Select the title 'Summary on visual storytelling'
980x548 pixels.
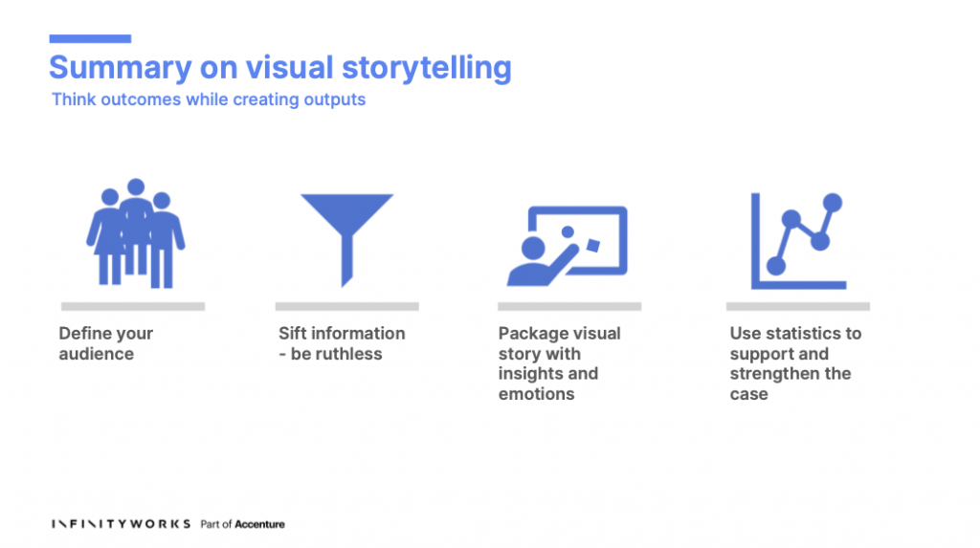click(x=280, y=68)
